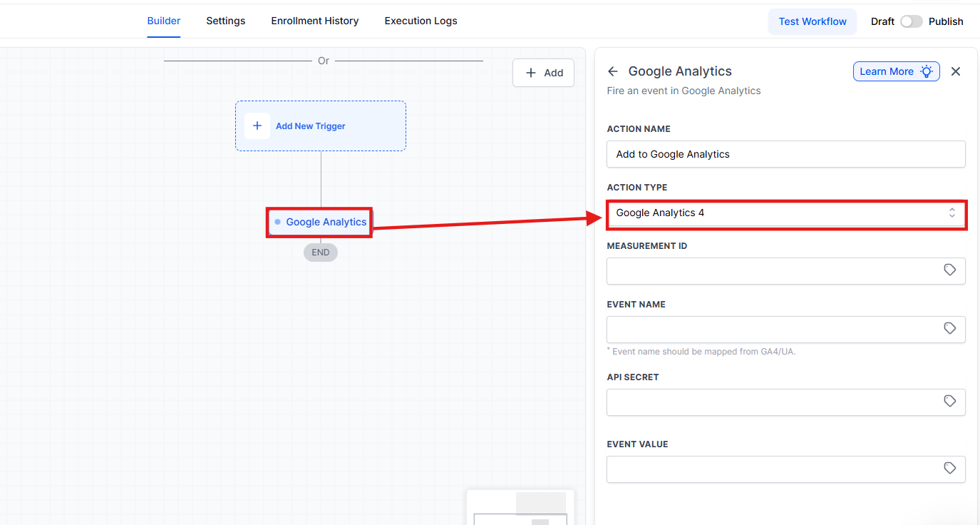Image resolution: width=980 pixels, height=525 pixels.
Task: Click the 'Add New Trigger' label
Action: pos(311,126)
